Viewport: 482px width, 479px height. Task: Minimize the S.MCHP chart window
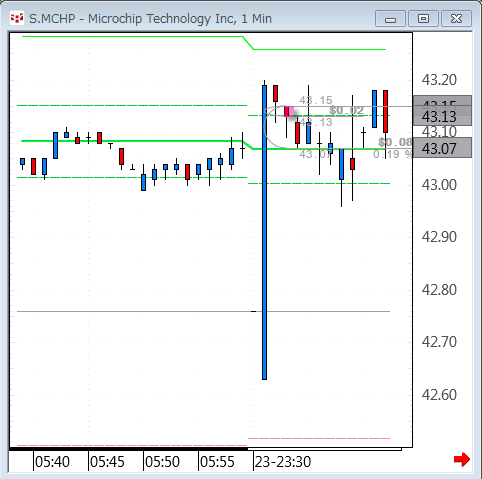(390, 19)
